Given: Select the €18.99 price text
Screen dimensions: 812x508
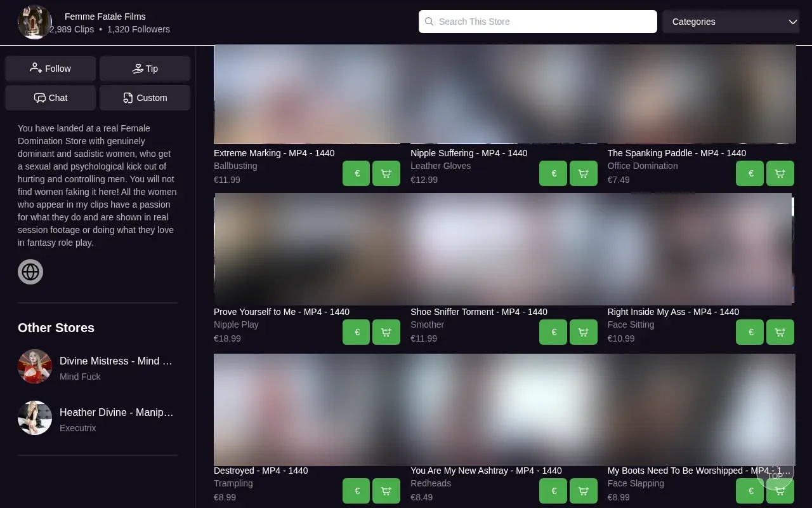Looking at the screenshot, I should (227, 338).
